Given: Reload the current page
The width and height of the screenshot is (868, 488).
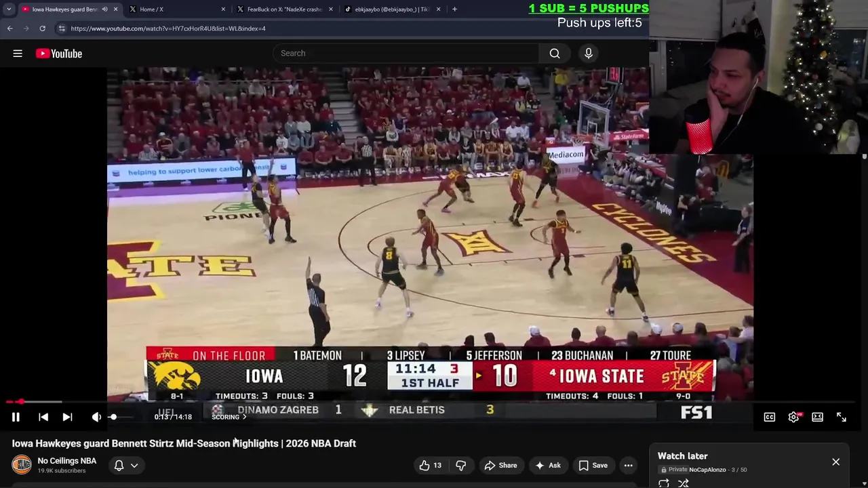Looking at the screenshot, I should click(42, 28).
